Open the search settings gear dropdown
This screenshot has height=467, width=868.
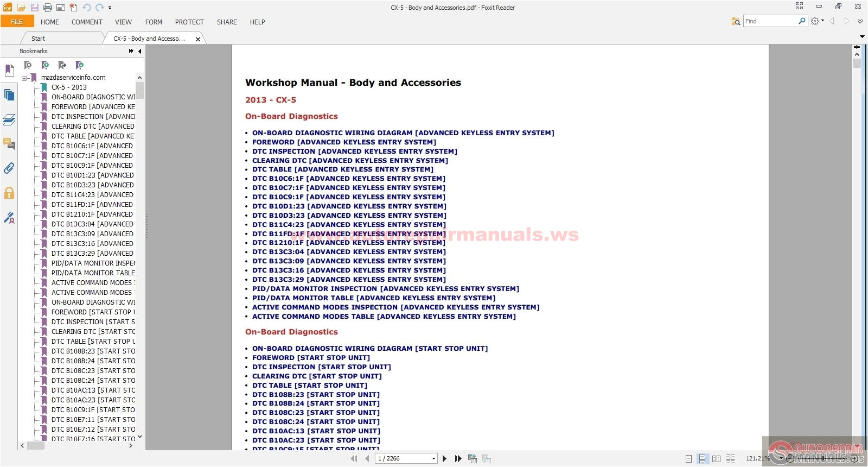tap(817, 21)
